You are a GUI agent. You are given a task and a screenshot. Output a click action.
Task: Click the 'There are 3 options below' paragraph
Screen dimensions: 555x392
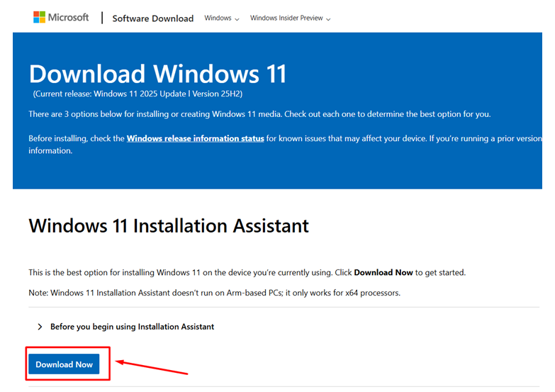point(259,114)
